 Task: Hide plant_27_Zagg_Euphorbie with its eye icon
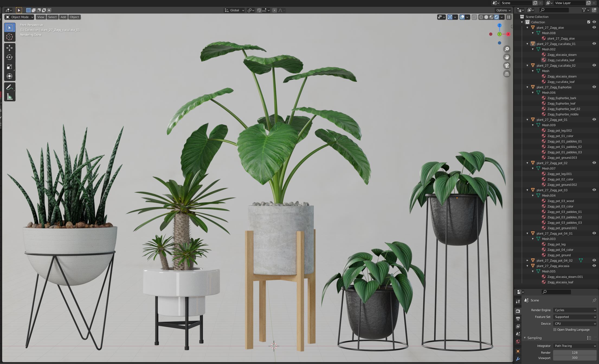(594, 87)
